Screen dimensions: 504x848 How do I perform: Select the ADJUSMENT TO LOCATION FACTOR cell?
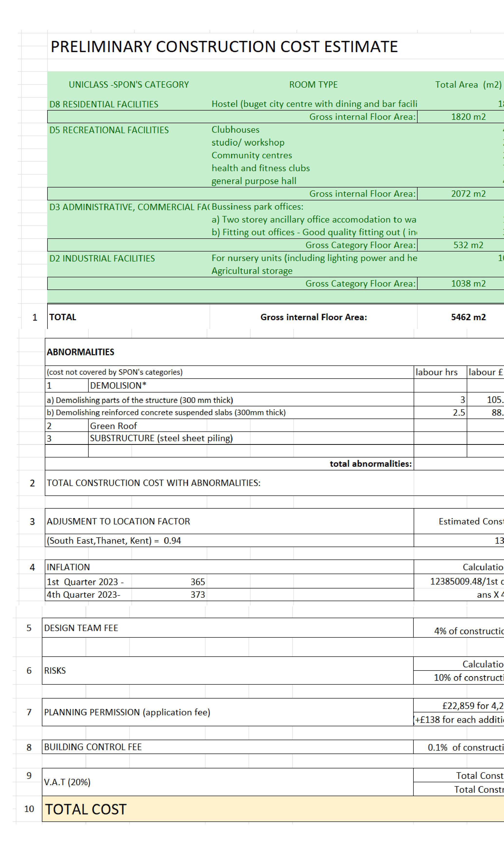(119, 521)
